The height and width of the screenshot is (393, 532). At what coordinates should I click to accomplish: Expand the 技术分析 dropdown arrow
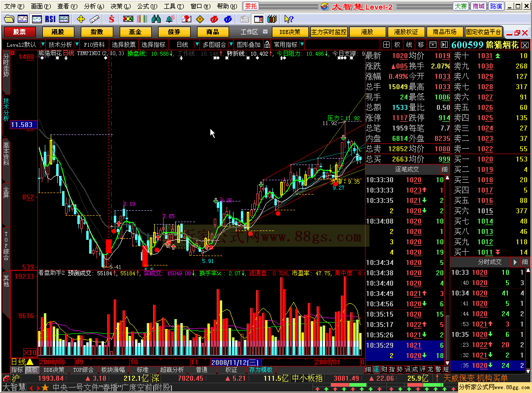(x=77, y=44)
